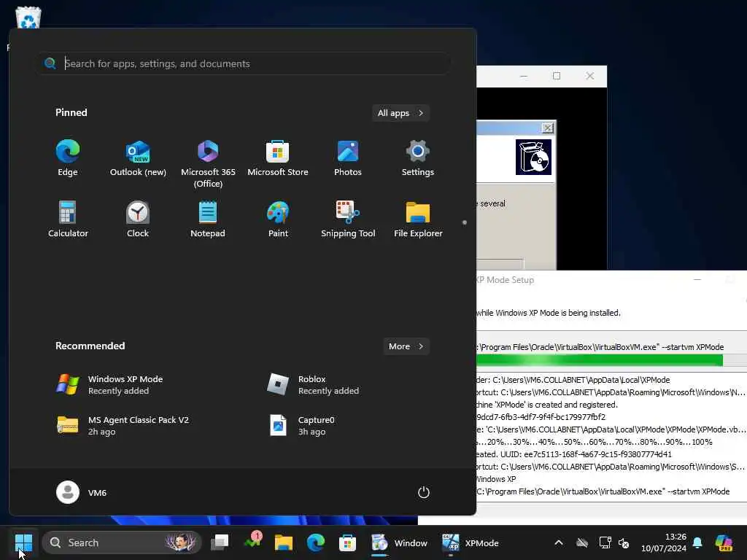Launch the Paint app

pos(278,219)
